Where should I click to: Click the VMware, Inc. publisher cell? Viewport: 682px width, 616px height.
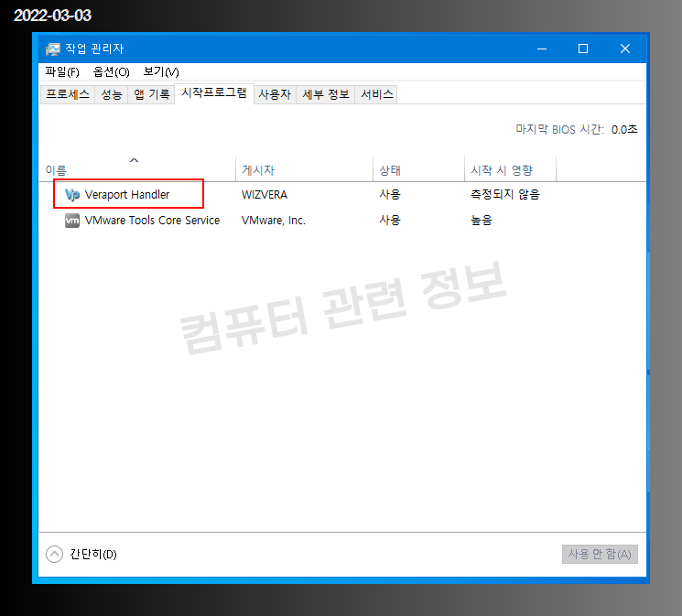coord(274,220)
